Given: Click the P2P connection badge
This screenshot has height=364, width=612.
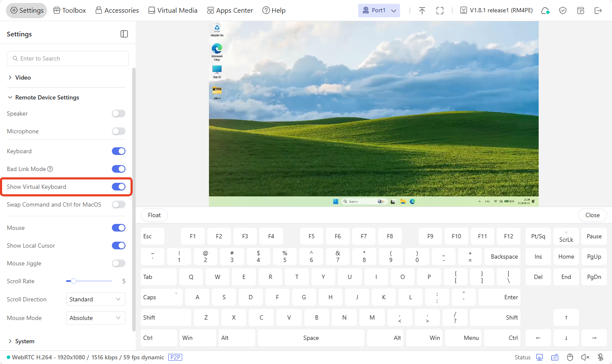Looking at the screenshot, I should click(x=175, y=357).
